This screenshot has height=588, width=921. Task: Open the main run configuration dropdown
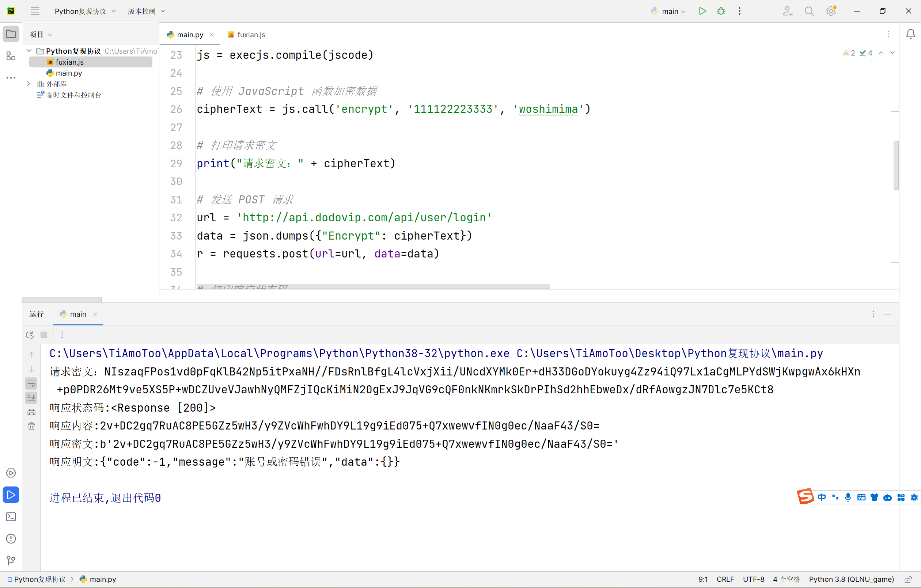click(668, 11)
